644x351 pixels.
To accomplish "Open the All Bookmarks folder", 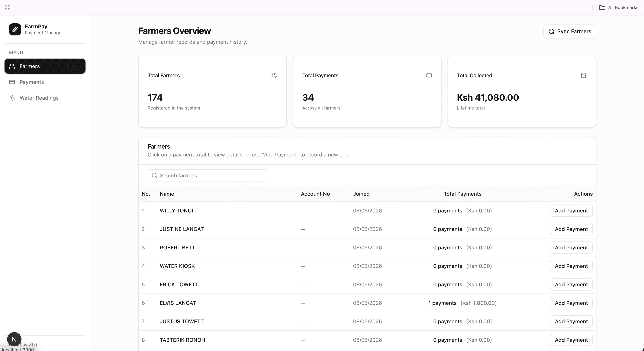I will (619, 8).
